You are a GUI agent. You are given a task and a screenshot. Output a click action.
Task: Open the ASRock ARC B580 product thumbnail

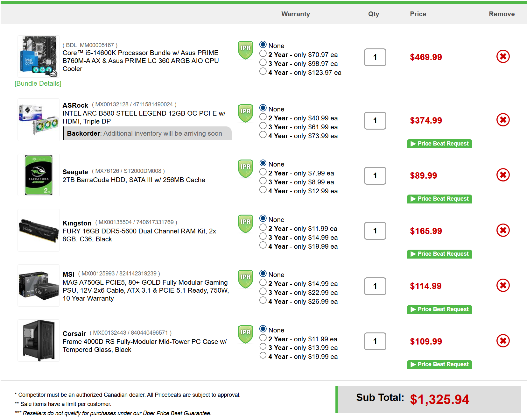click(39, 120)
